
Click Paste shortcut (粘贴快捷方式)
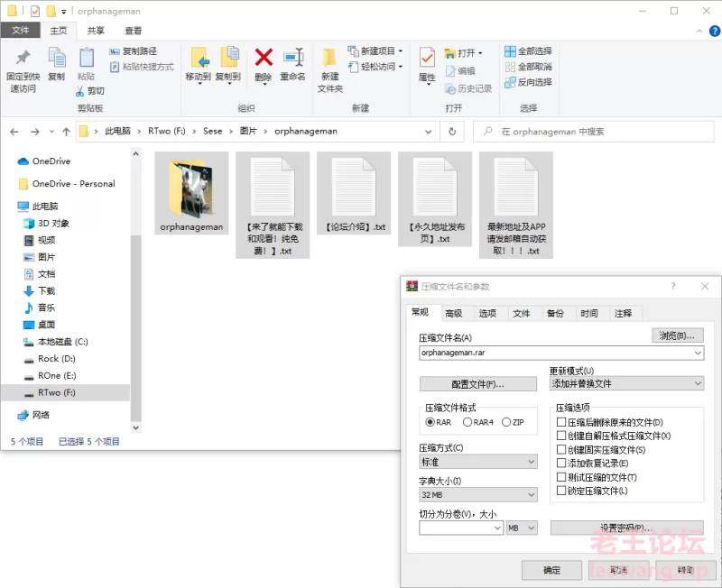pos(142,67)
